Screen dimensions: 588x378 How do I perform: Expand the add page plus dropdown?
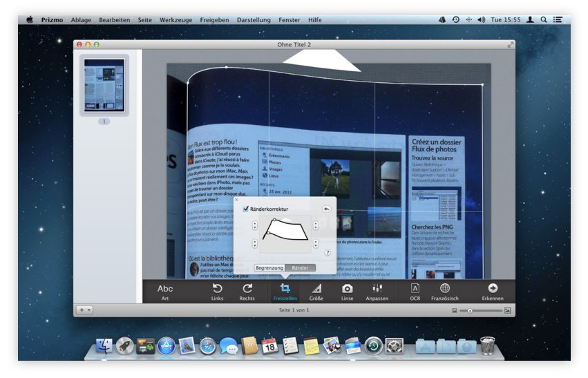(x=85, y=310)
